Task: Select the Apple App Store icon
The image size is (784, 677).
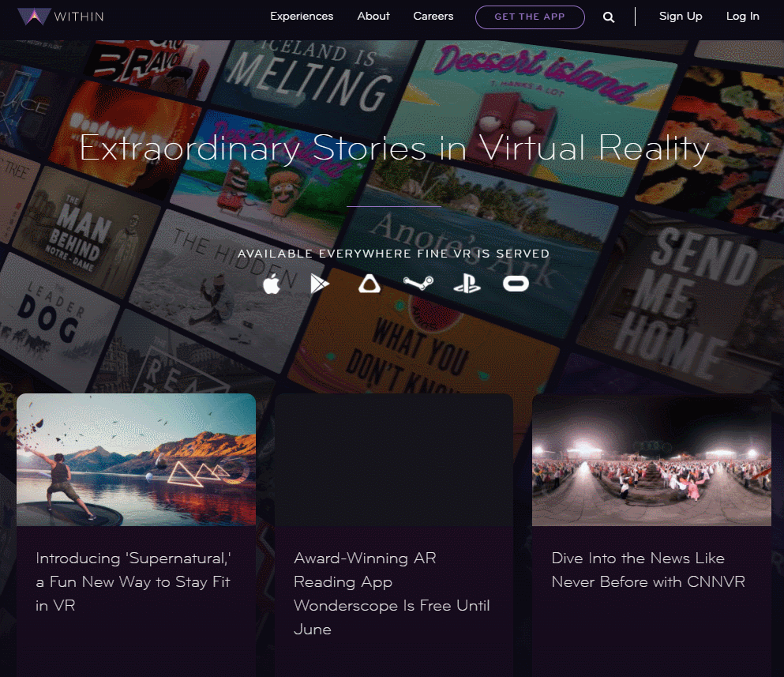Action: coord(272,284)
